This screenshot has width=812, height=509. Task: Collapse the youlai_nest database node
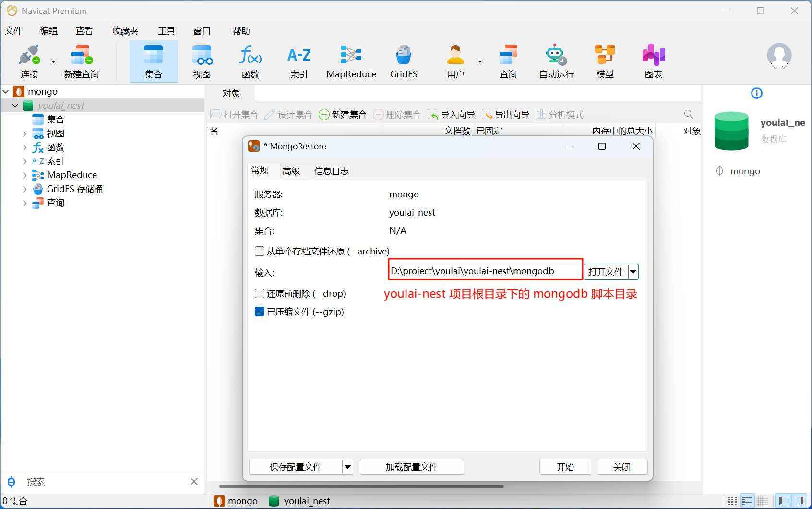(15, 105)
